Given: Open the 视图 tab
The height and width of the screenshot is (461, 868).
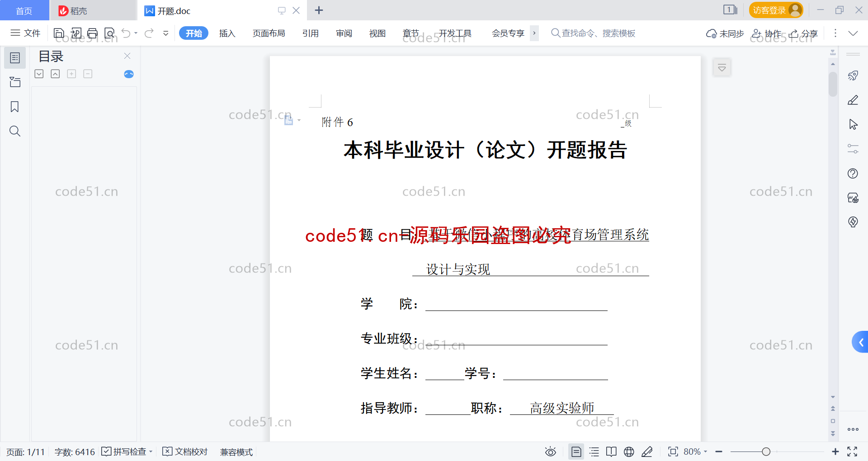Looking at the screenshot, I should pos(377,33).
